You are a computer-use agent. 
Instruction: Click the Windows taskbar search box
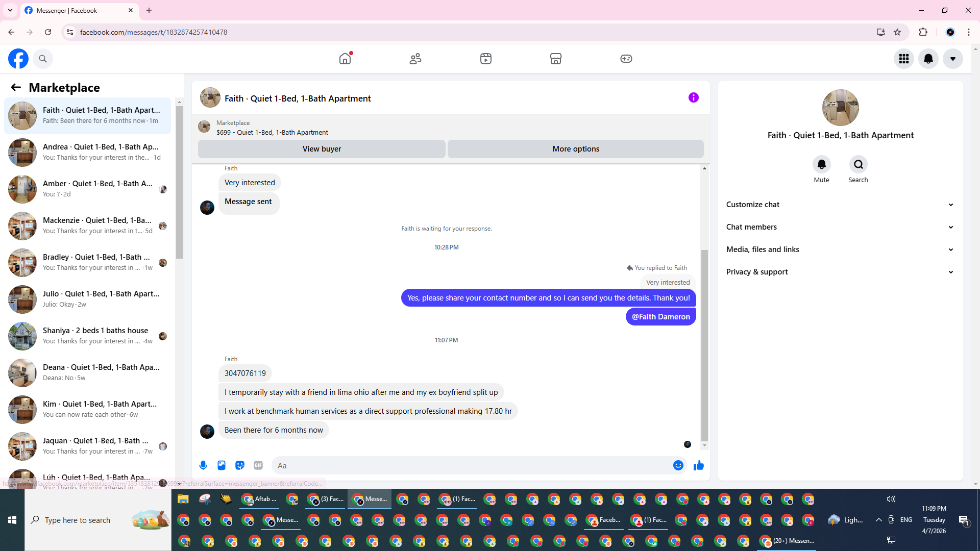pyautogui.click(x=98, y=520)
